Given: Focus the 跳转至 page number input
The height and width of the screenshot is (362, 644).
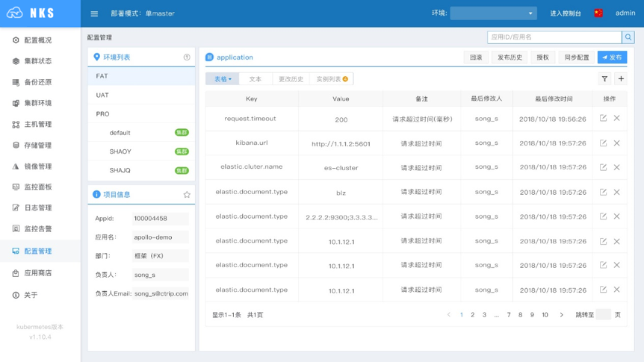Looking at the screenshot, I should point(604,315).
